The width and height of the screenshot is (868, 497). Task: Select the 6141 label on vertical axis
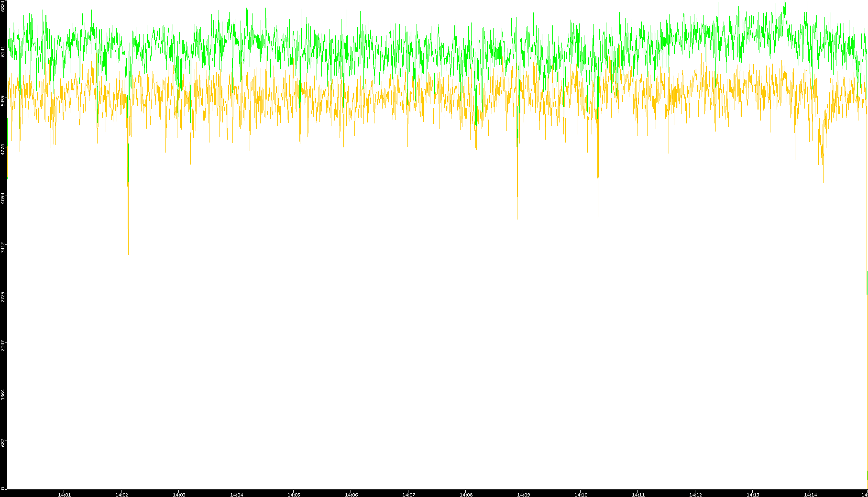click(x=3, y=51)
